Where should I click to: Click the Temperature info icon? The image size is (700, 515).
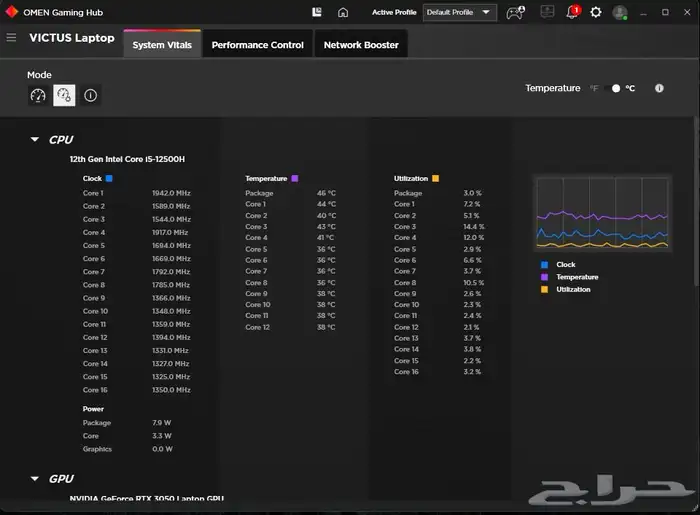click(x=659, y=88)
